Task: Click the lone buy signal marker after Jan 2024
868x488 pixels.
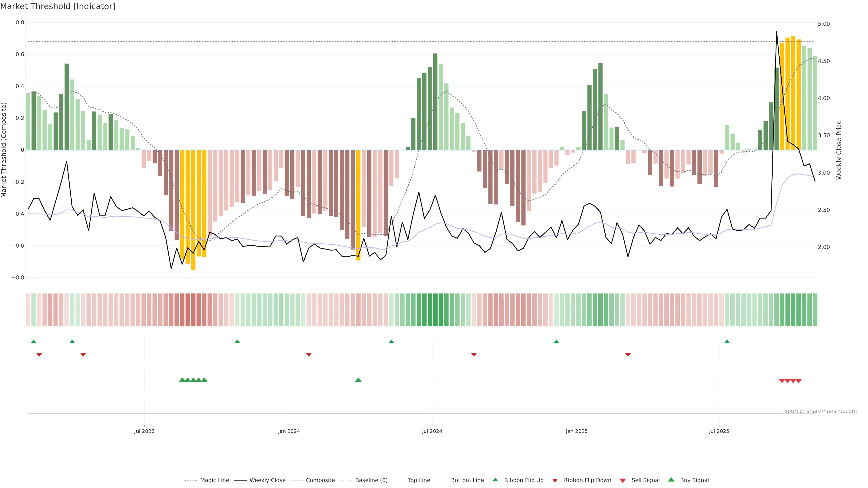Action: [x=358, y=380]
